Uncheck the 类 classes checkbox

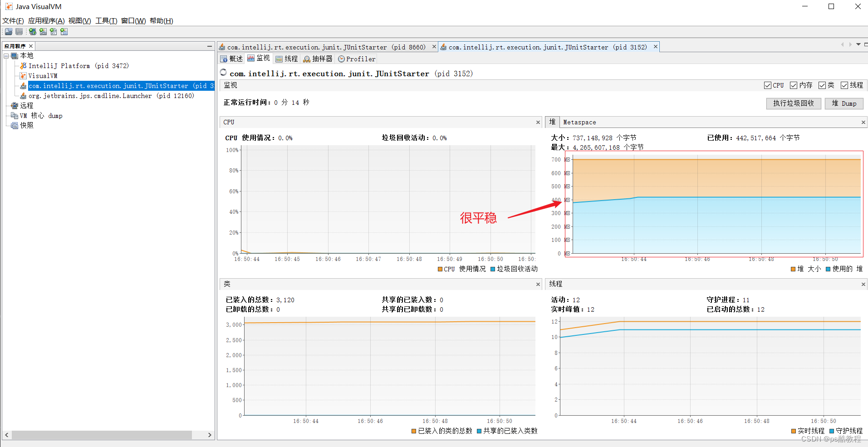coord(822,85)
